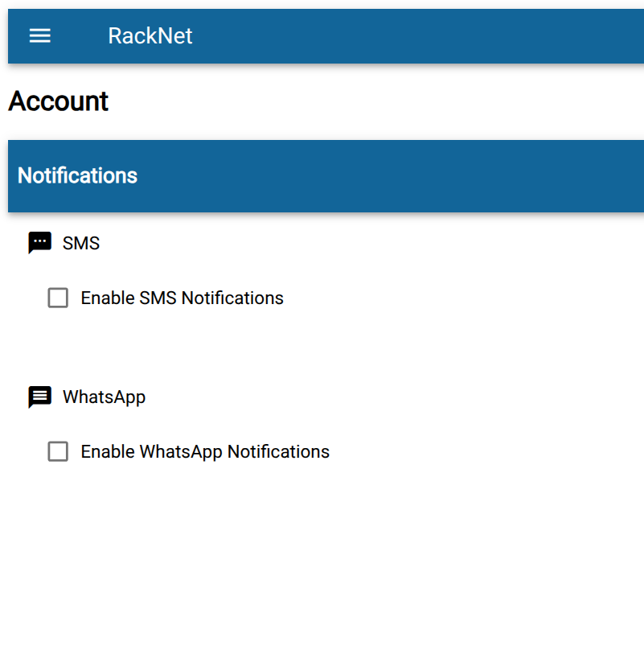This screenshot has width=644, height=654.
Task: Open the hamburger navigation menu
Action: coord(40,35)
